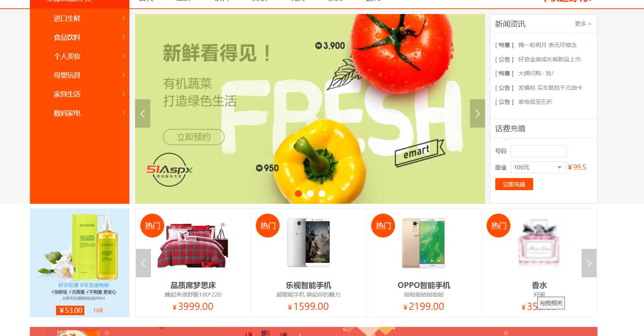644x336 pixels.
Task: Show previous banner slide with left arrow
Action: pyautogui.click(x=143, y=113)
